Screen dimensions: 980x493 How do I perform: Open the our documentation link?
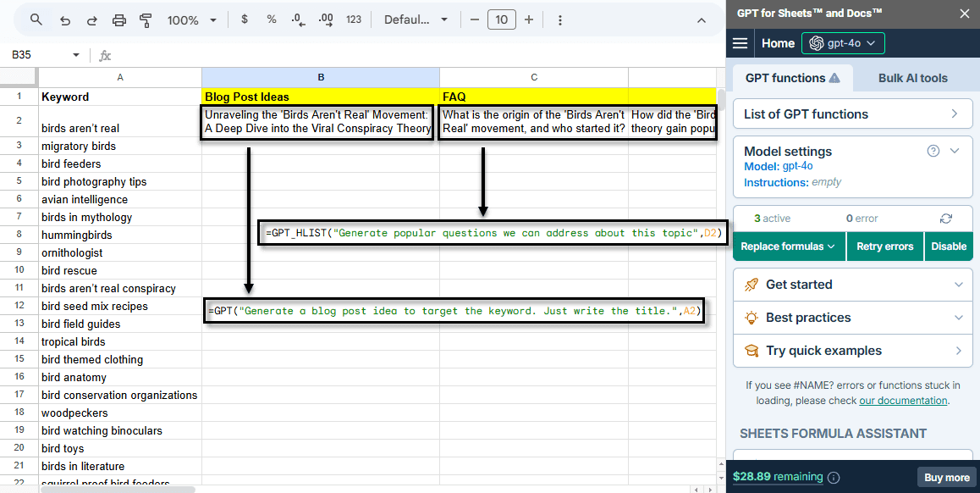(x=903, y=401)
